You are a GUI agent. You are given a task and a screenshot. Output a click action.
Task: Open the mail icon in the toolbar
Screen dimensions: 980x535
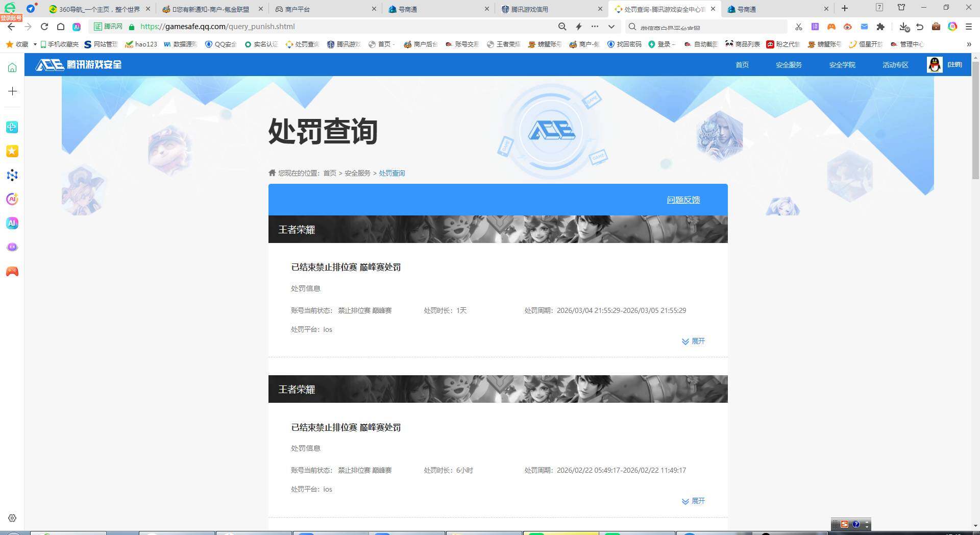click(x=864, y=27)
